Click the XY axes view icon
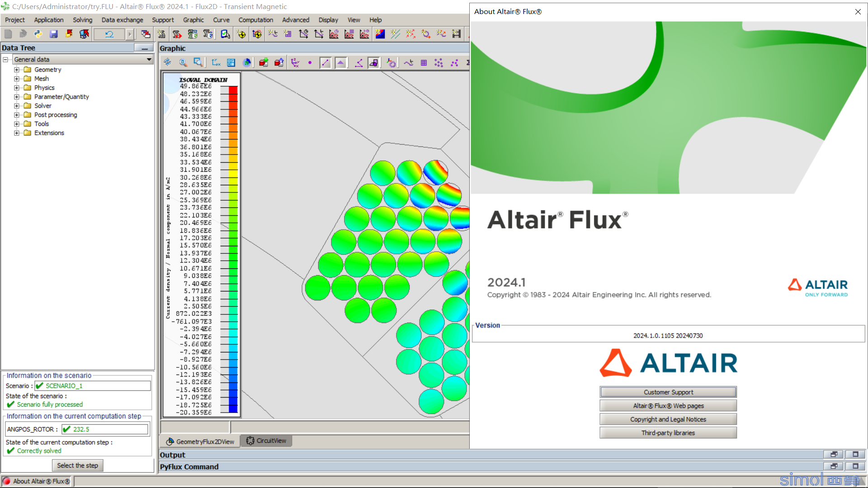This screenshot has height=488, width=868. point(216,63)
